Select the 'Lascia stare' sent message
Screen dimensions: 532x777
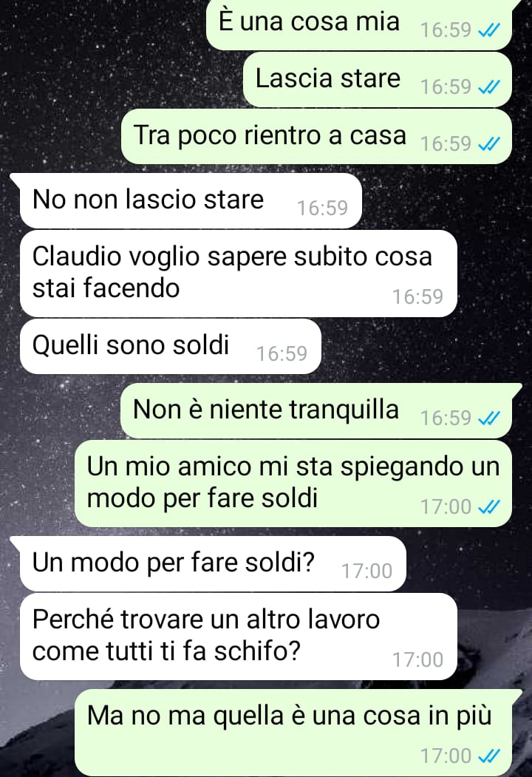click(x=378, y=79)
